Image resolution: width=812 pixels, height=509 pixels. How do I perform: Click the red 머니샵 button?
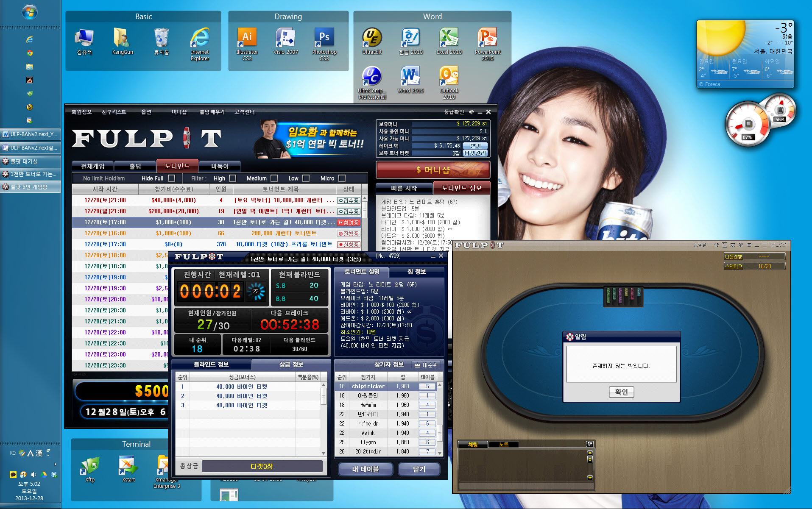pyautogui.click(x=433, y=170)
